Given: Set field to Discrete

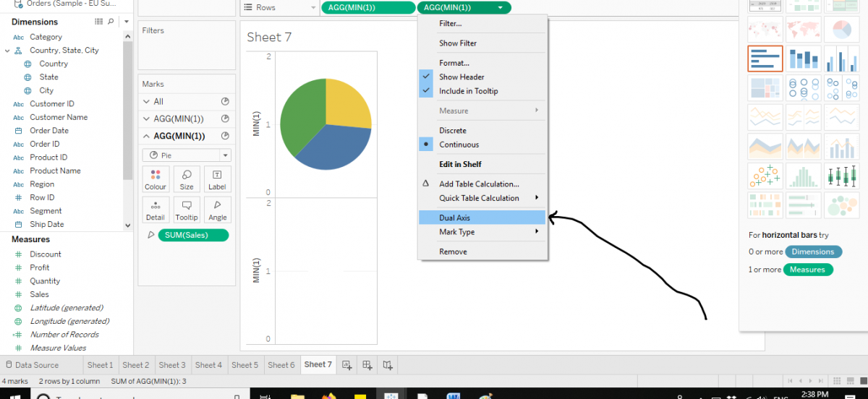Looking at the screenshot, I should (x=482, y=130).
